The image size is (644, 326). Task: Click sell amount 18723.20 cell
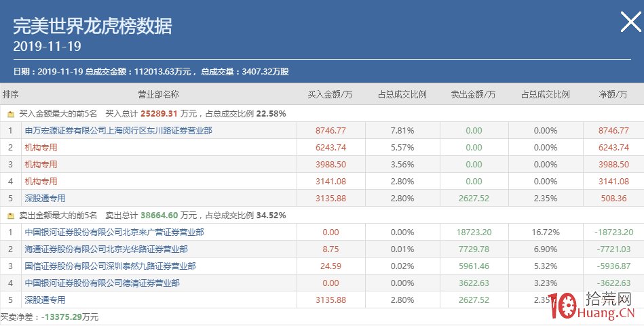tap(474, 232)
